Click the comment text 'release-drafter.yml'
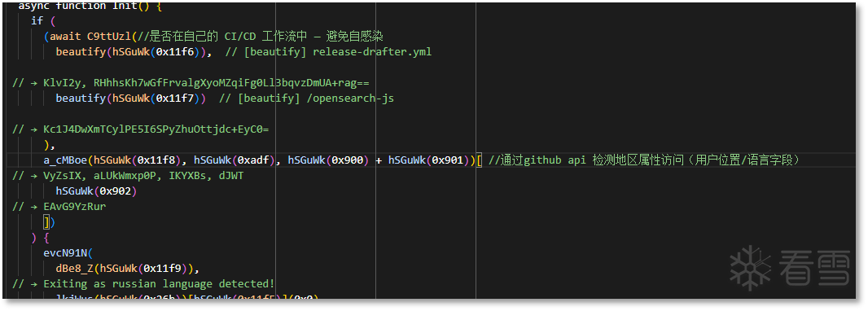This screenshot has width=868, height=311. 372,52
